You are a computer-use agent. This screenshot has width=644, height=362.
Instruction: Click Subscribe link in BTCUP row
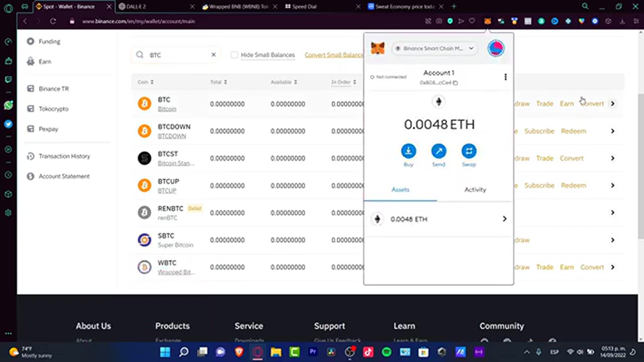[539, 185]
